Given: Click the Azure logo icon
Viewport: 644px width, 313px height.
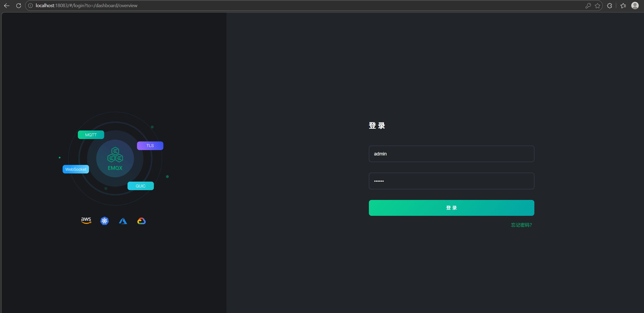Looking at the screenshot, I should (x=123, y=221).
